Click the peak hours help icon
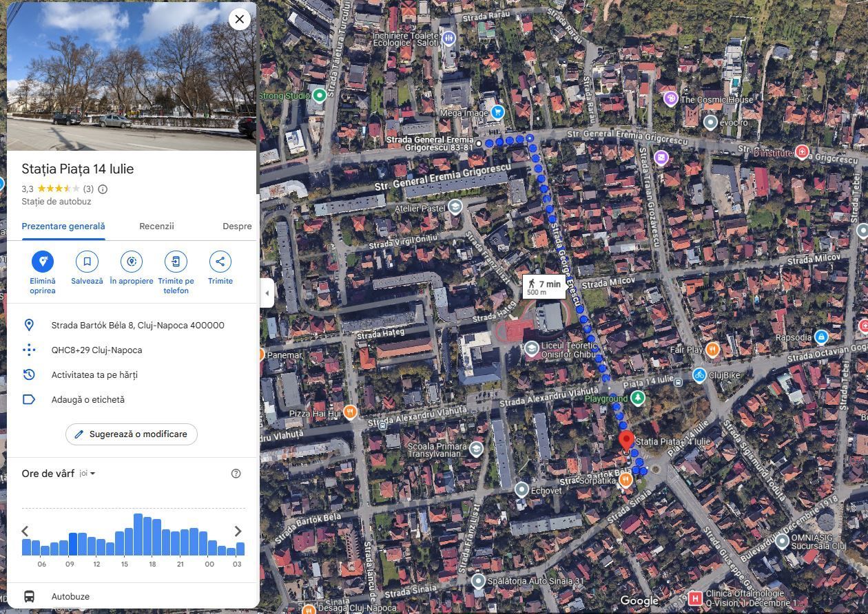 (x=236, y=474)
